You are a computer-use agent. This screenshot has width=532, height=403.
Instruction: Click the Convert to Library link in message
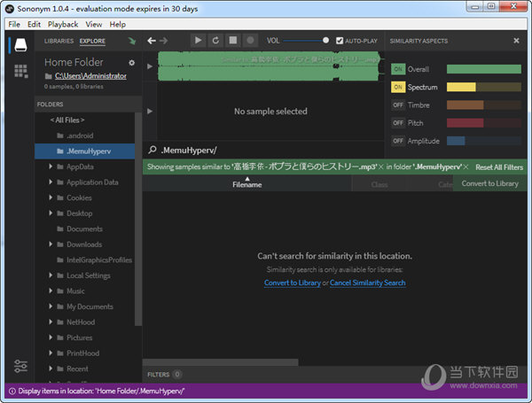(x=292, y=283)
